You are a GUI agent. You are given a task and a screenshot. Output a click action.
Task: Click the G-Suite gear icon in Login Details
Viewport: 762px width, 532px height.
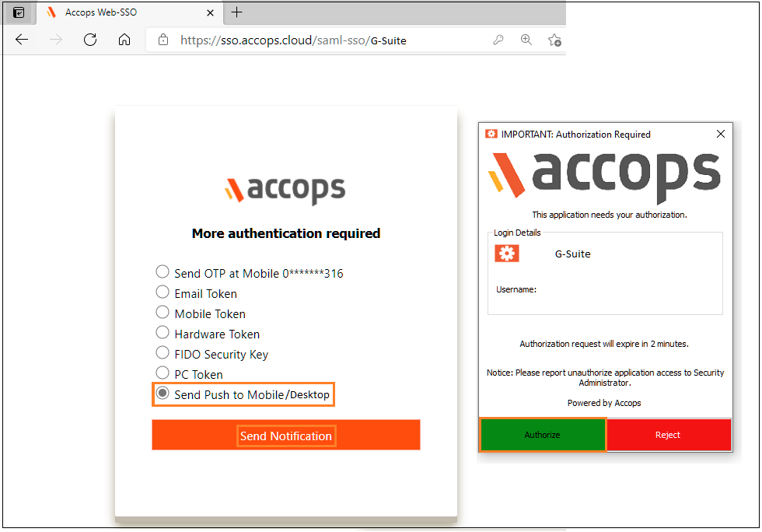click(x=507, y=254)
